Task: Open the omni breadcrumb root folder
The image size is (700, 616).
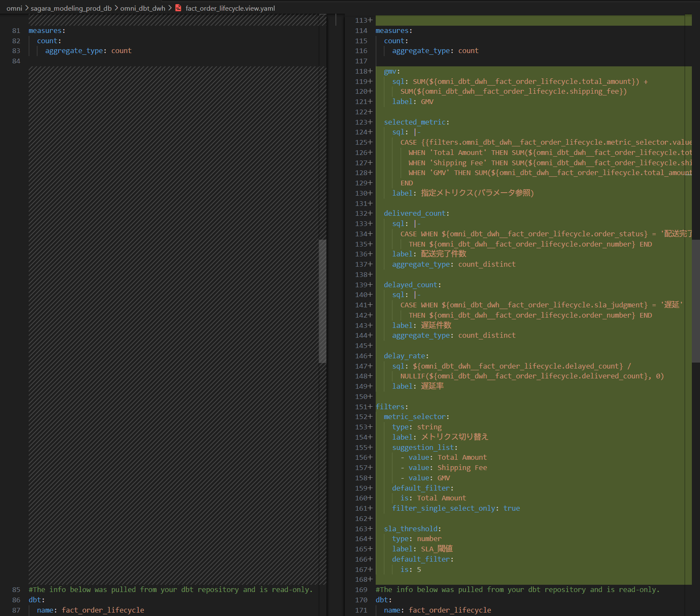Action: 14,8
